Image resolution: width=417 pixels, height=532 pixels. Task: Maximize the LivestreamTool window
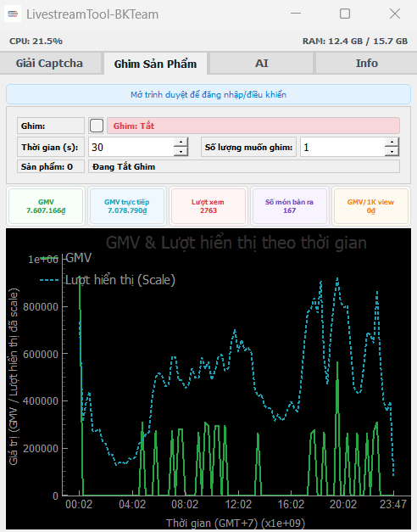click(x=345, y=14)
